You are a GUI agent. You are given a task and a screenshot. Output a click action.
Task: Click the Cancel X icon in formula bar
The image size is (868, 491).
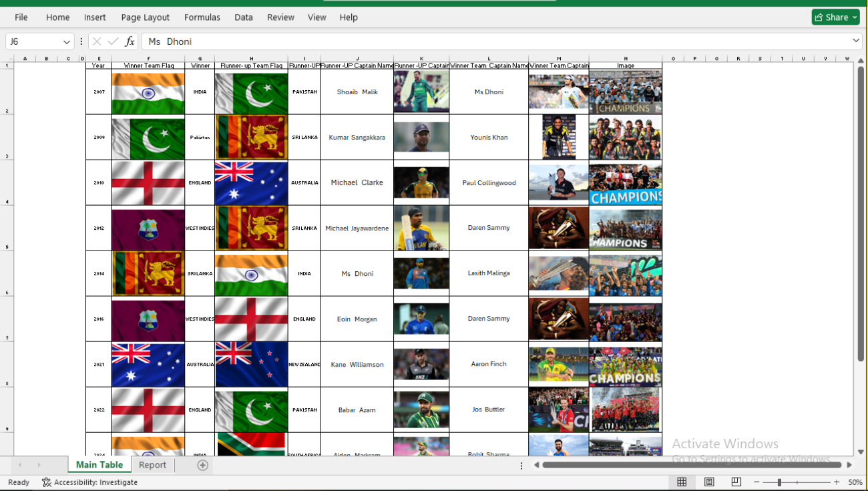click(97, 41)
